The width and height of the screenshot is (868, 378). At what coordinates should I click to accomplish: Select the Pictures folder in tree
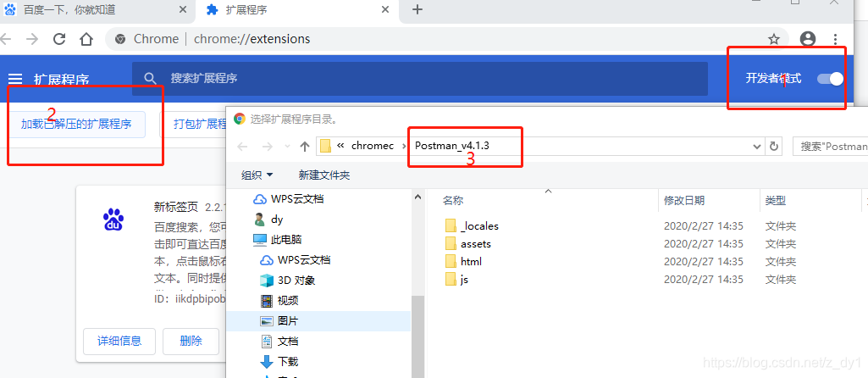pos(279,321)
